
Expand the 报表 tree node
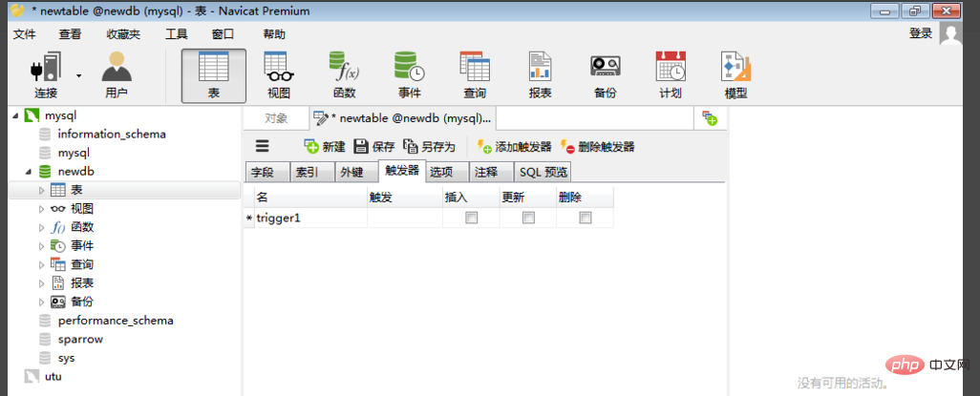(x=42, y=283)
